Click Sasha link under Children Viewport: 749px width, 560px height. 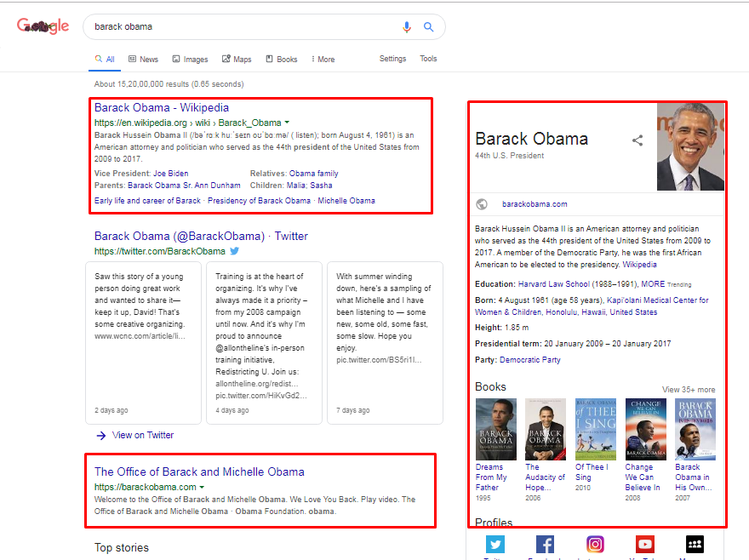pos(321,186)
